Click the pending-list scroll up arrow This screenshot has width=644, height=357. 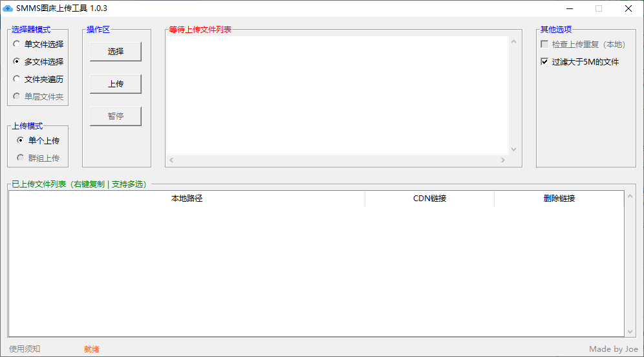point(514,42)
